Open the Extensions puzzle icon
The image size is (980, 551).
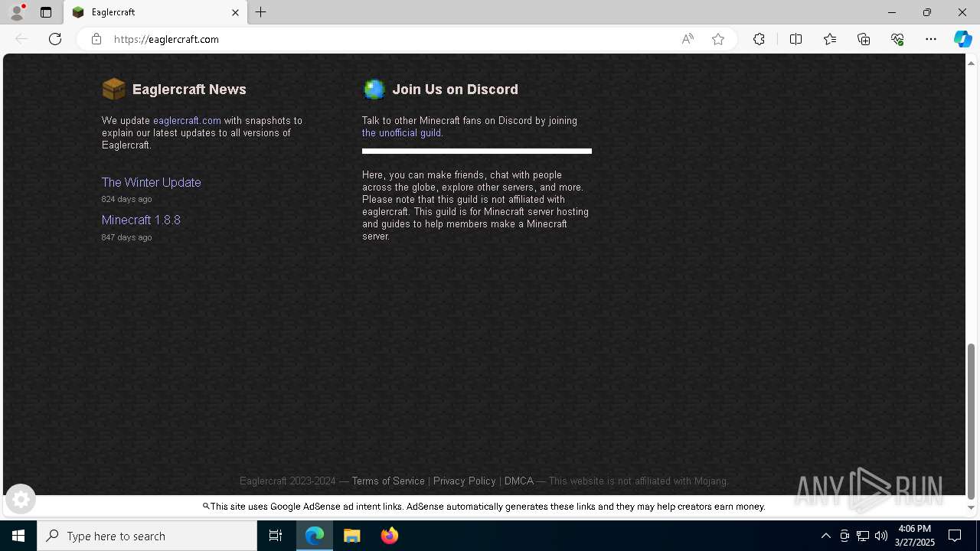click(759, 39)
